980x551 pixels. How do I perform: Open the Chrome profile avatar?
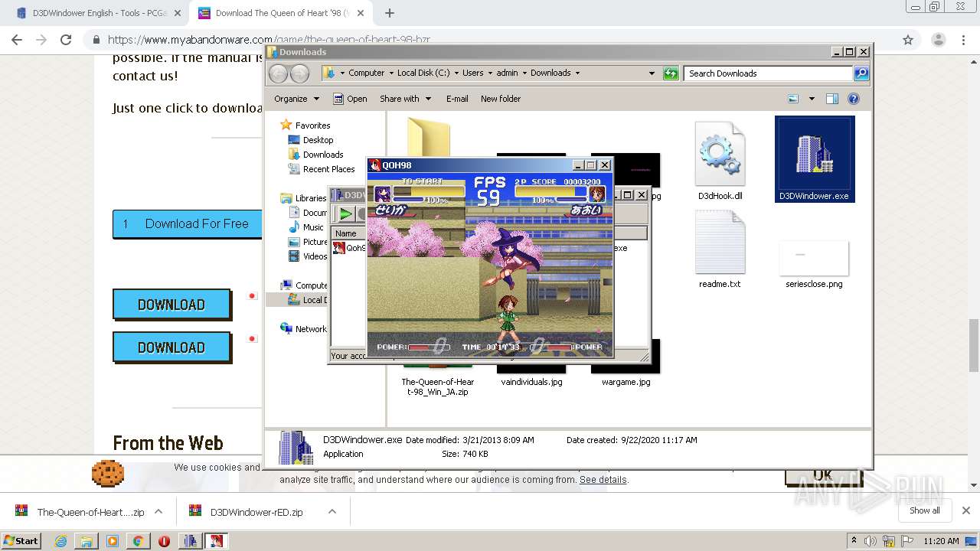938,40
